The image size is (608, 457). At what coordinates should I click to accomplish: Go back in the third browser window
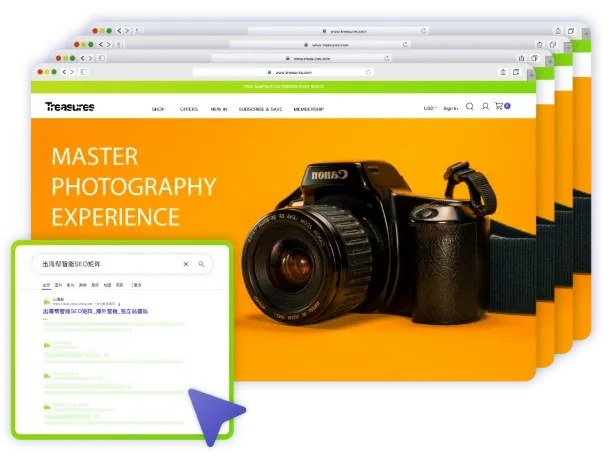[101, 44]
